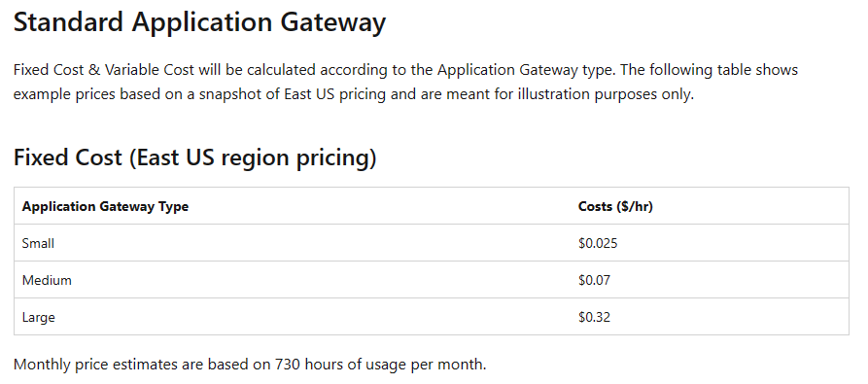Select the Application Gateway Type column header

tap(105, 206)
